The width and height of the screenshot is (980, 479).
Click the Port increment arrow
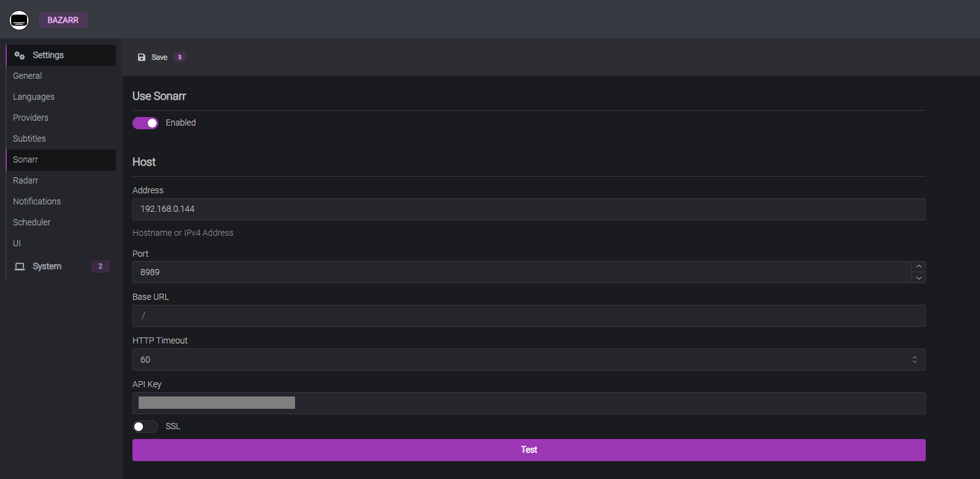point(918,265)
